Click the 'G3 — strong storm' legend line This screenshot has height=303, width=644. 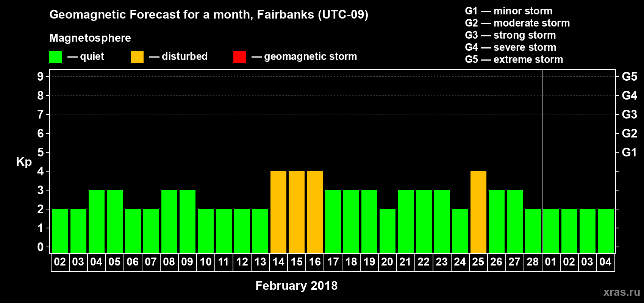511,35
